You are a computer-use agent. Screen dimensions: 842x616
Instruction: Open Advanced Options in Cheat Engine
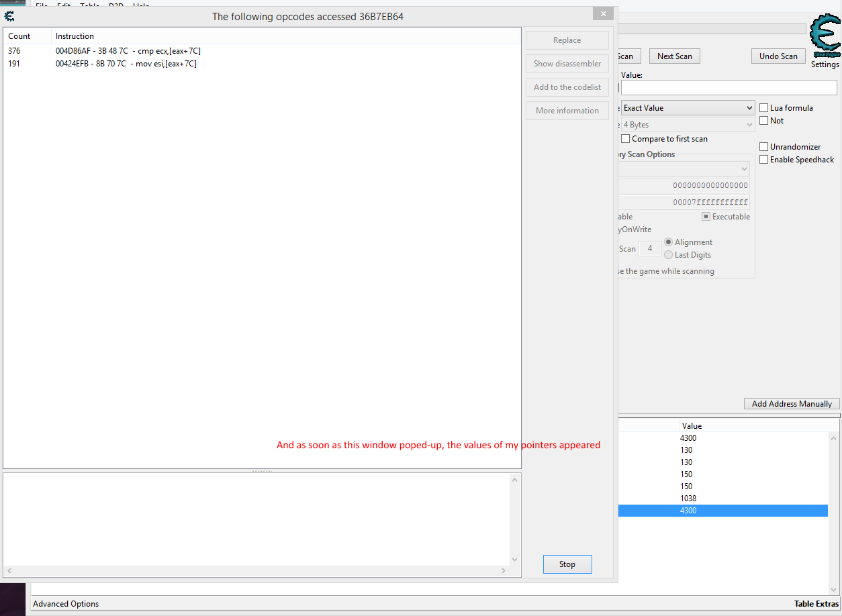coord(66,604)
